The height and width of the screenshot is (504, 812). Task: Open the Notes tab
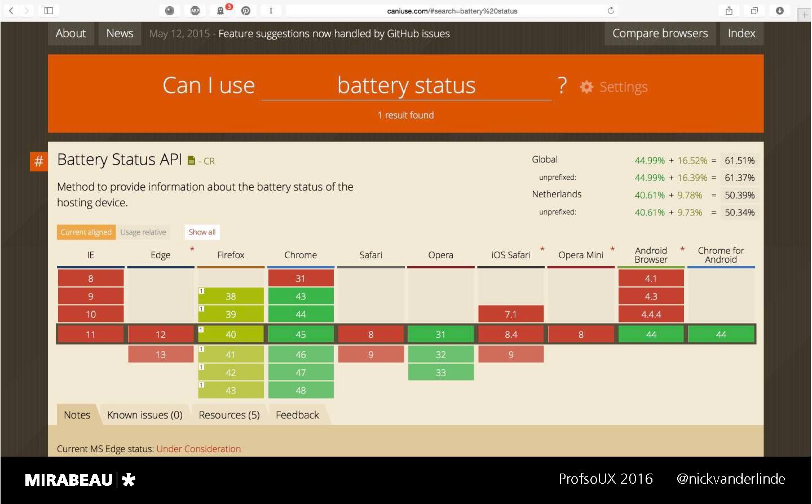click(x=77, y=415)
